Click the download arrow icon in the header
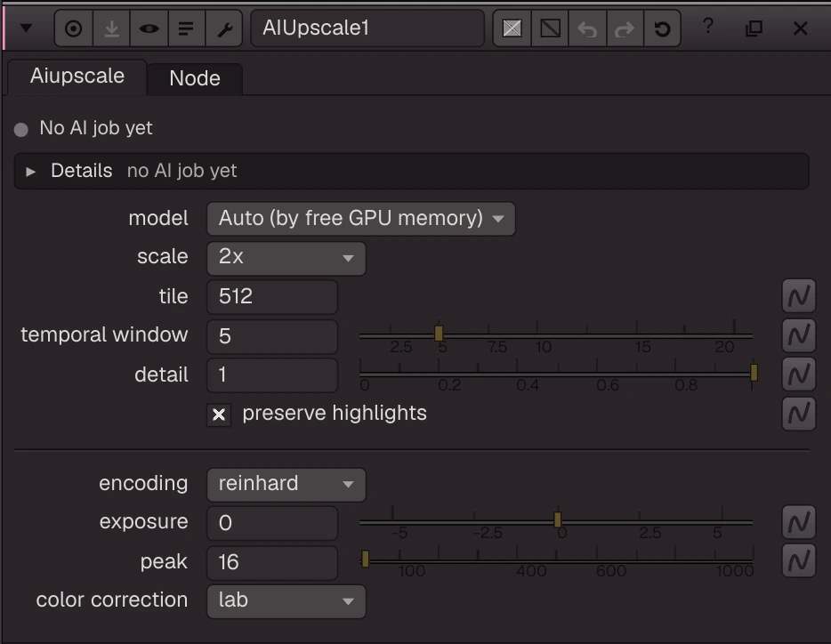This screenshot has width=831, height=644. (x=111, y=28)
